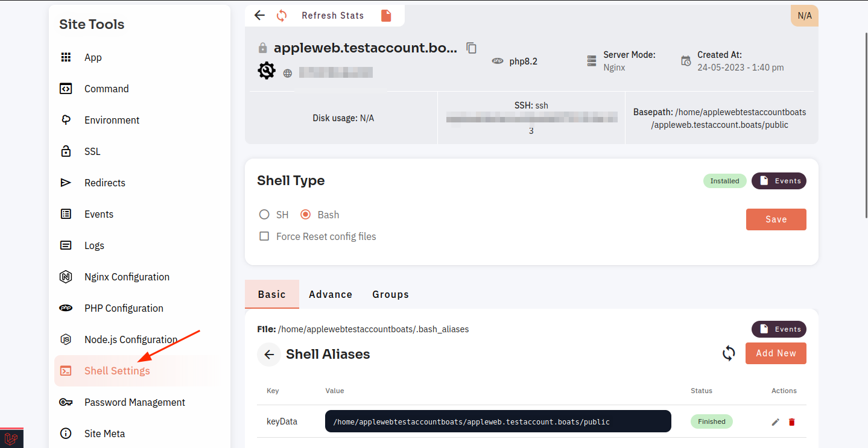Go to Environment settings
This screenshot has width=868, height=448.
click(112, 120)
